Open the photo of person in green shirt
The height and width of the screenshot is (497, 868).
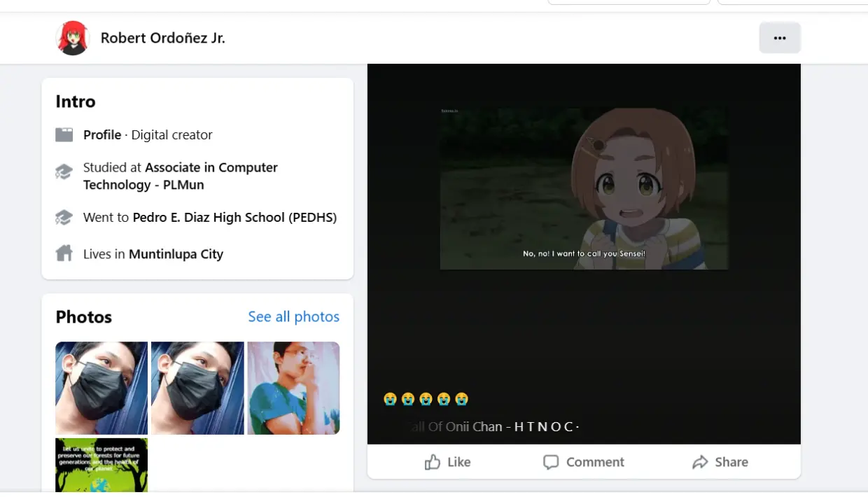293,388
